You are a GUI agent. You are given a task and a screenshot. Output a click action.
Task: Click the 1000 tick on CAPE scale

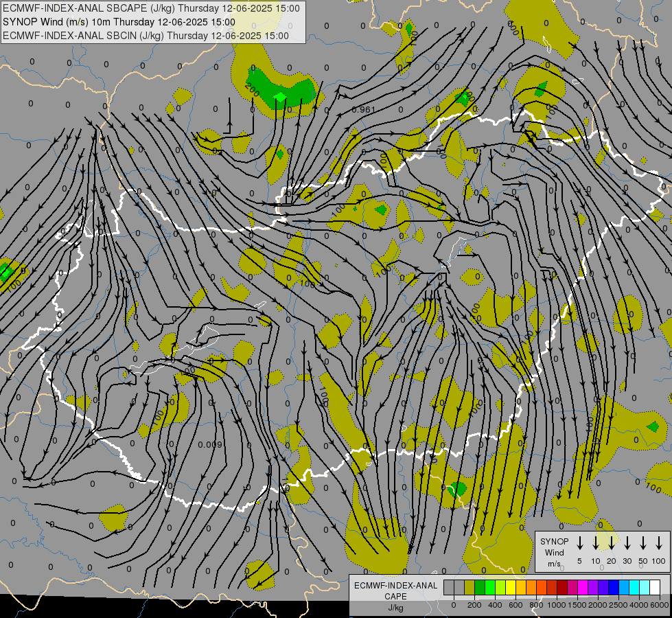[557, 605]
